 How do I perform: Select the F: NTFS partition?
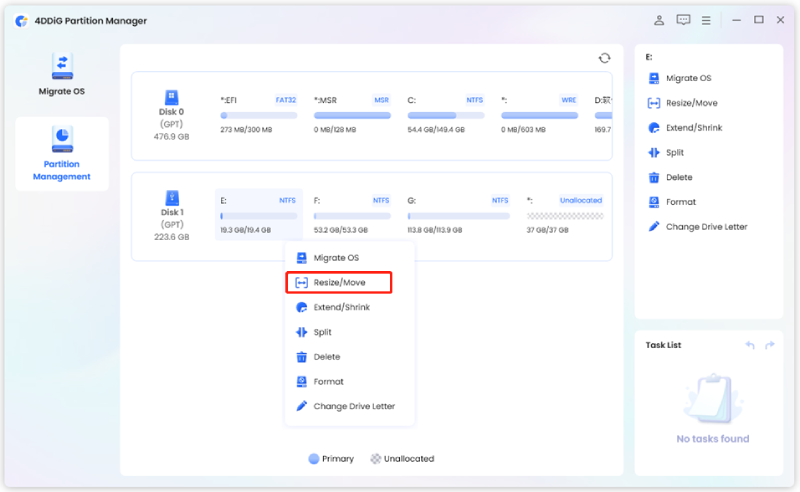click(352, 215)
